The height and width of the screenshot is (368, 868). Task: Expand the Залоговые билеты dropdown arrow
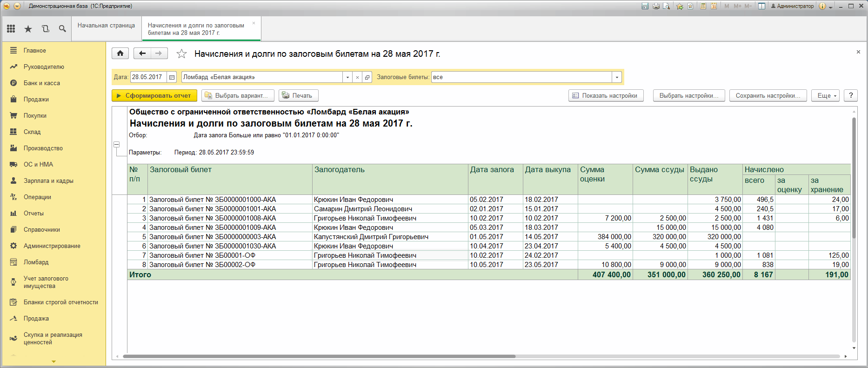[617, 77]
